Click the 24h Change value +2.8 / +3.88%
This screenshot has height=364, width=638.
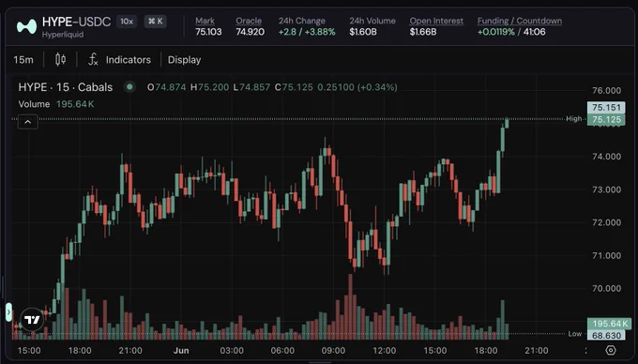pos(307,32)
